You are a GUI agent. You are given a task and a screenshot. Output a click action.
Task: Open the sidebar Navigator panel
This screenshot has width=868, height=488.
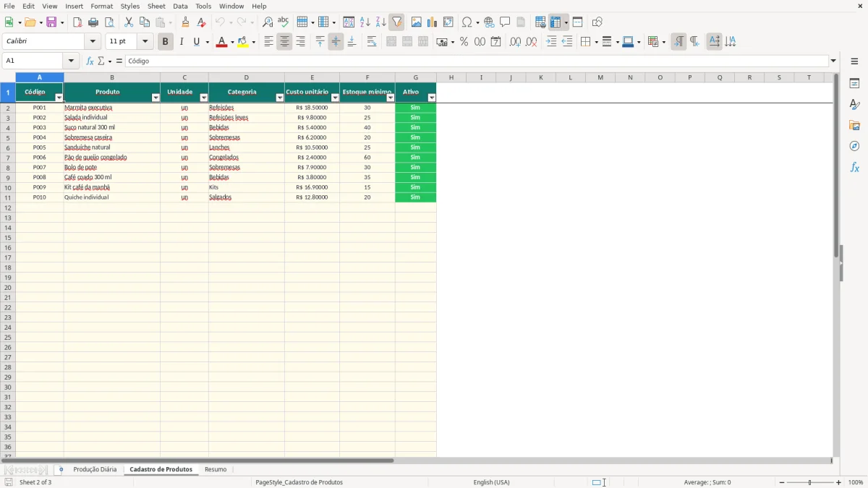[854, 146]
